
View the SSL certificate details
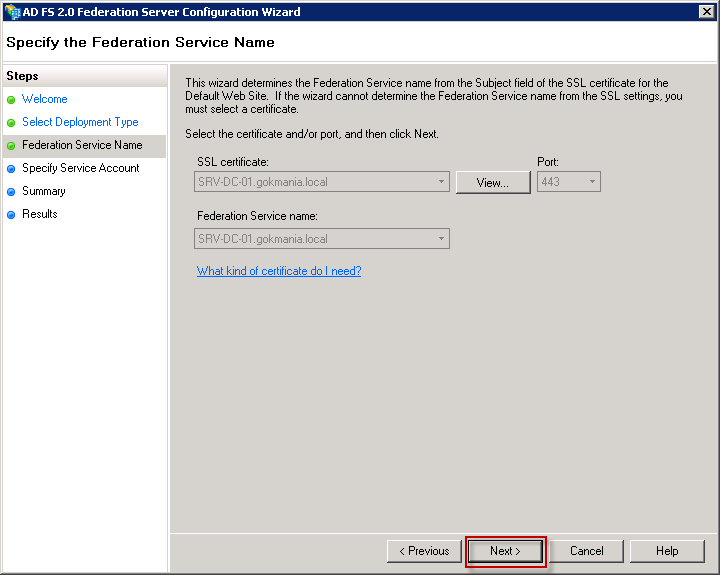pyautogui.click(x=493, y=182)
